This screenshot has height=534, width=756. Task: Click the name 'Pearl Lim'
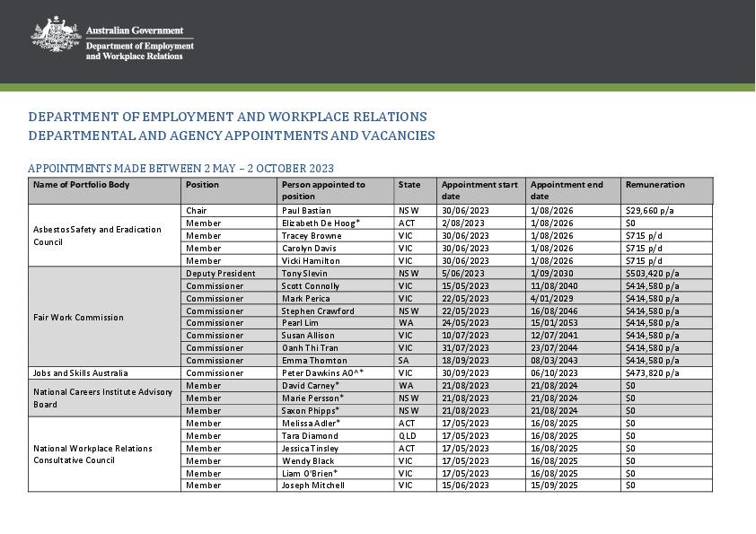(x=300, y=322)
